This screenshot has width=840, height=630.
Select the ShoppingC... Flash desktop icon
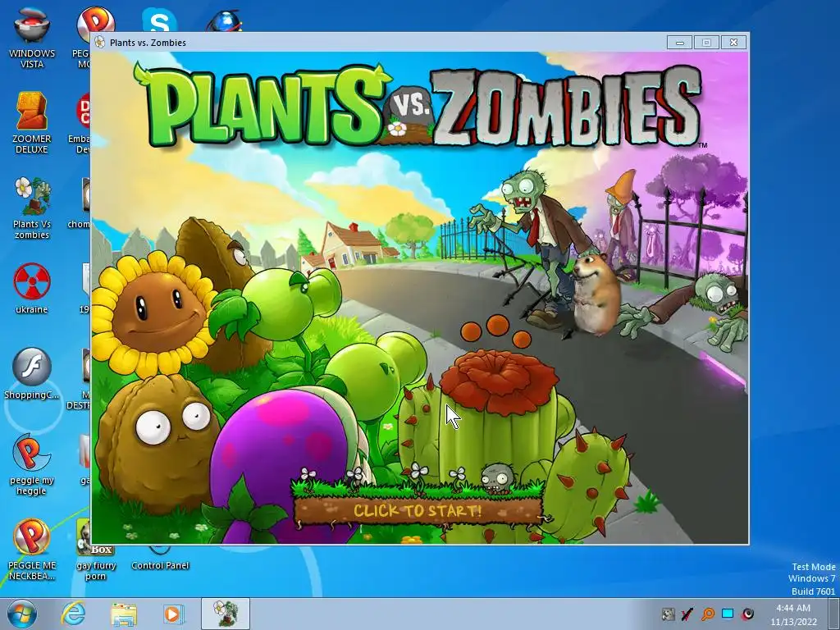click(x=32, y=373)
